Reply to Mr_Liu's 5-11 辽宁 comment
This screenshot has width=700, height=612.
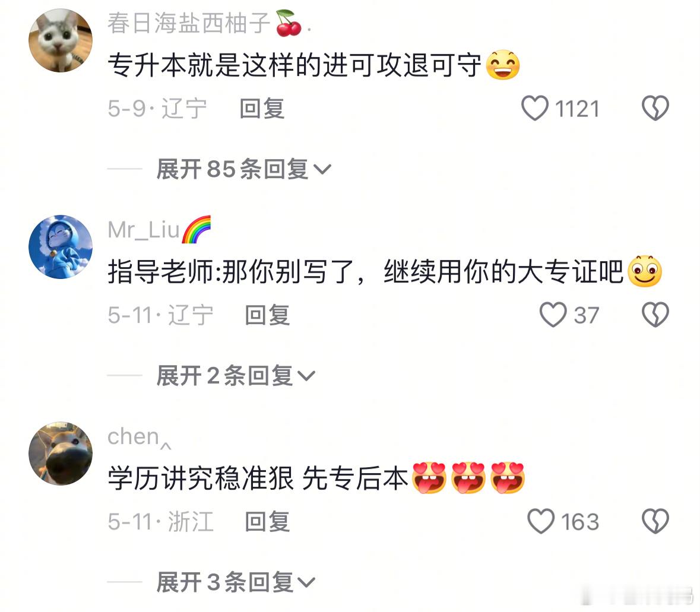(267, 315)
